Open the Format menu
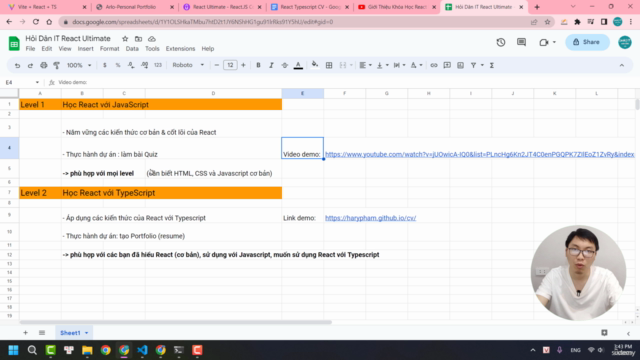This screenshot has width=640, height=360. pos(109,49)
